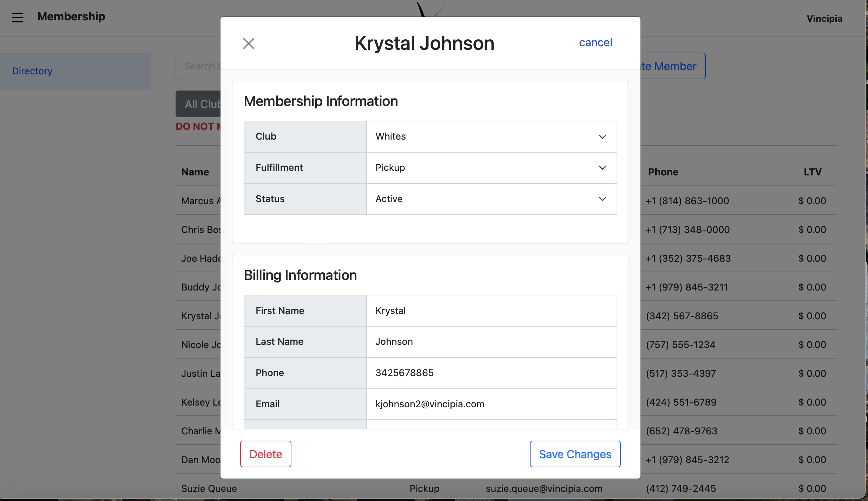Open the Fulfillment dropdown showing Pickup
The width and height of the screenshot is (868, 501).
(x=492, y=168)
